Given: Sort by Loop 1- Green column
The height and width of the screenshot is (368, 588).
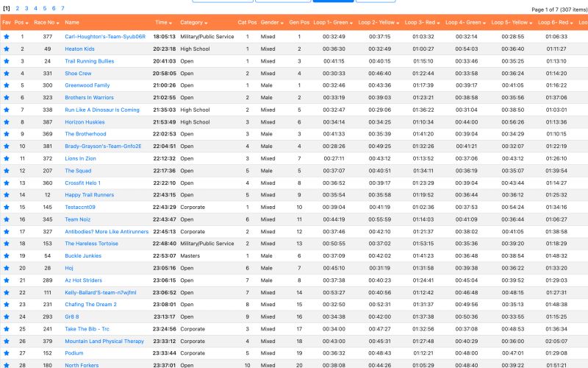Looking at the screenshot, I should coord(333,23).
